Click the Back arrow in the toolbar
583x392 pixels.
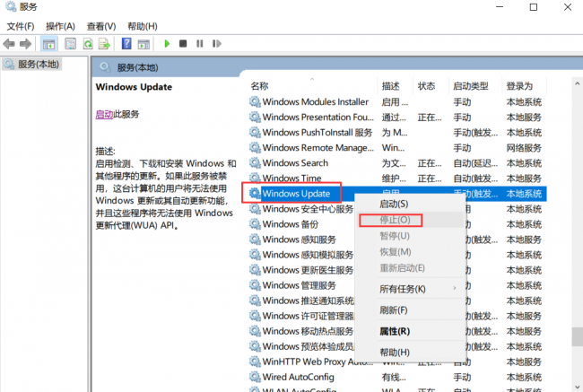[x=9, y=44]
